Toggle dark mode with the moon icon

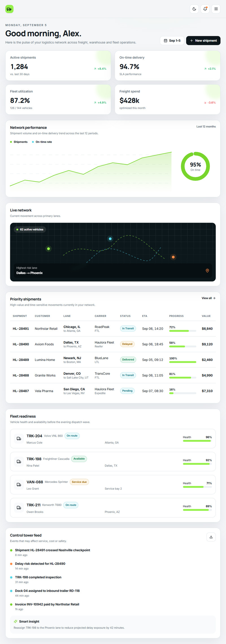(x=194, y=9)
